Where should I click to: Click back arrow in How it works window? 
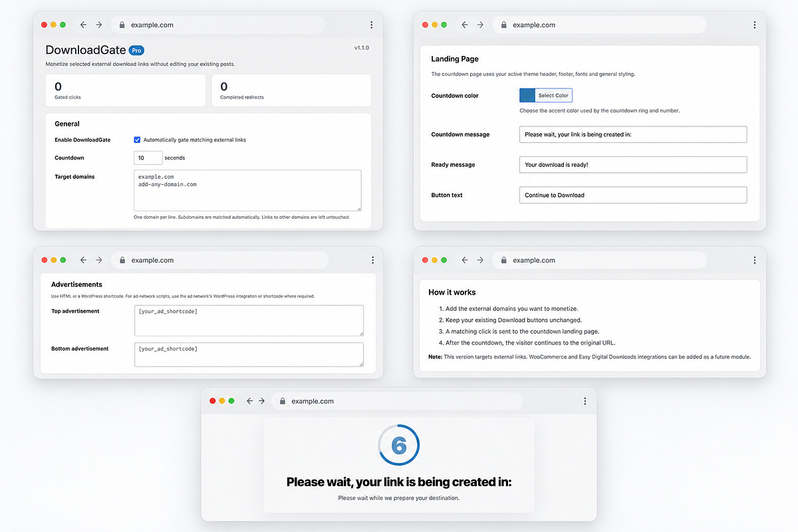(465, 260)
